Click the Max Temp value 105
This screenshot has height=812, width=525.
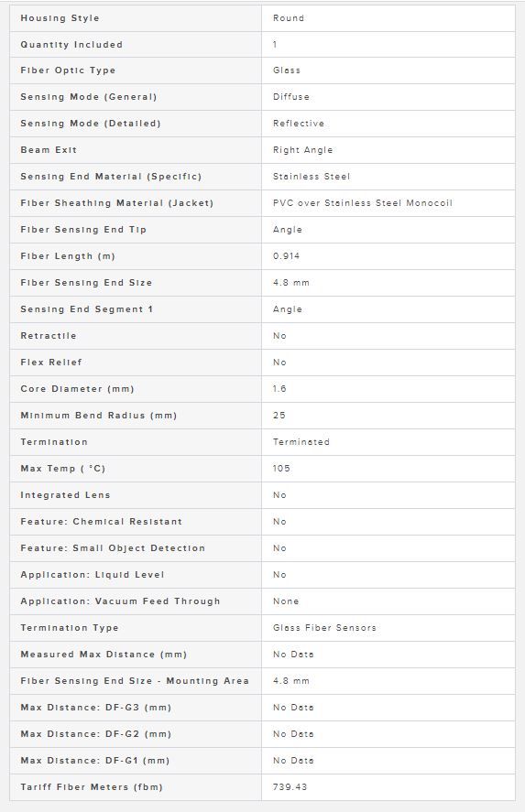click(x=281, y=468)
